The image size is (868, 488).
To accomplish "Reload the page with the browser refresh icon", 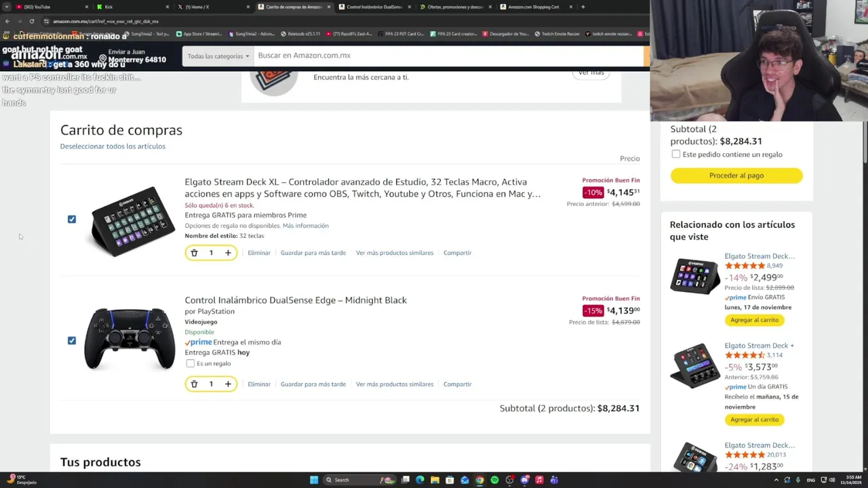I will pyautogui.click(x=31, y=21).
